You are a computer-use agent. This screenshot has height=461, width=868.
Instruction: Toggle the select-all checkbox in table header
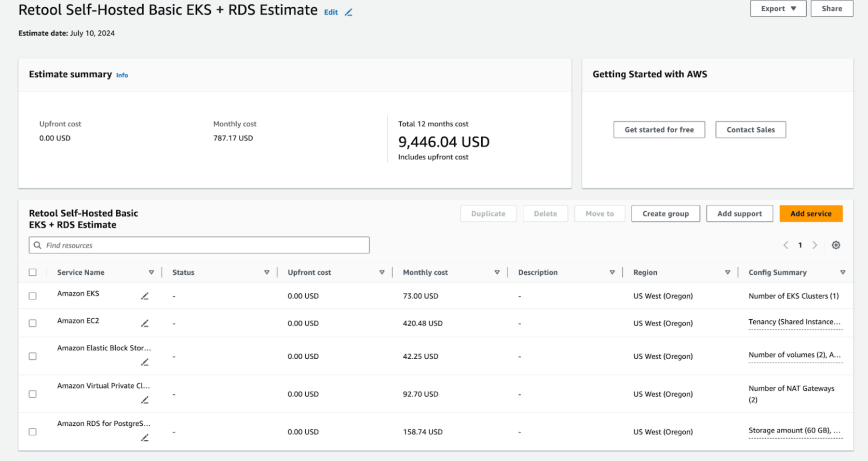[33, 272]
